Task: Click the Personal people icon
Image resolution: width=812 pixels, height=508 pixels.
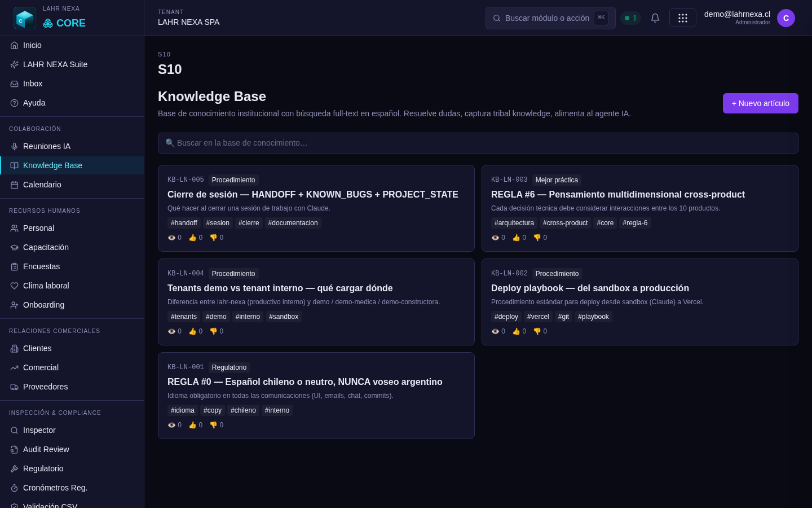Action: tap(14, 228)
